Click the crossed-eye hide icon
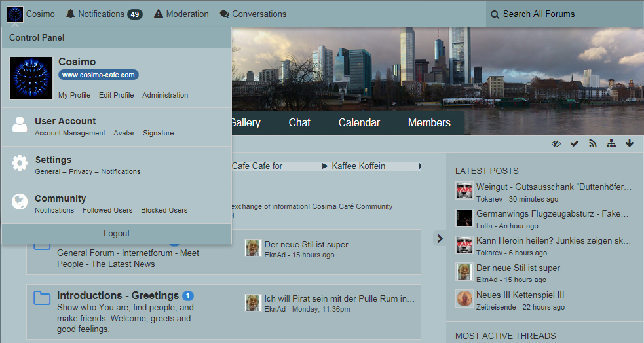Screen dimensions: 644x343 [556, 144]
